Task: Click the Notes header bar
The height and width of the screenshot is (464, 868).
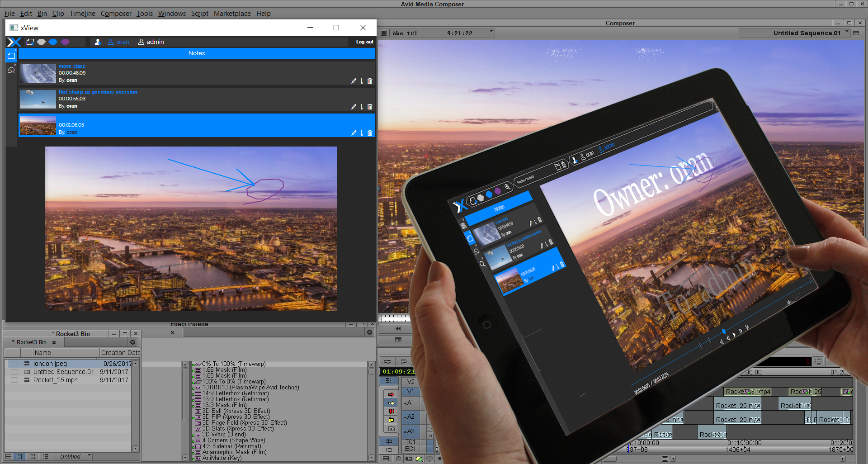Action: click(x=197, y=53)
